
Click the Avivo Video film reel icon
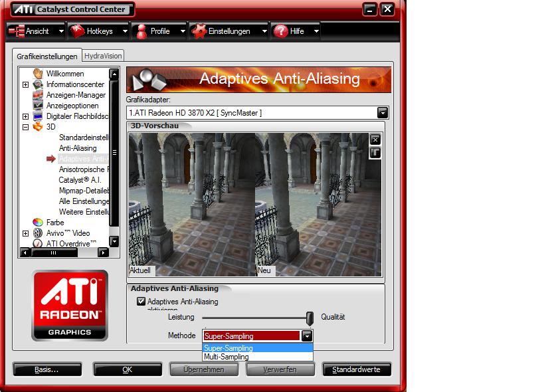[x=38, y=233]
